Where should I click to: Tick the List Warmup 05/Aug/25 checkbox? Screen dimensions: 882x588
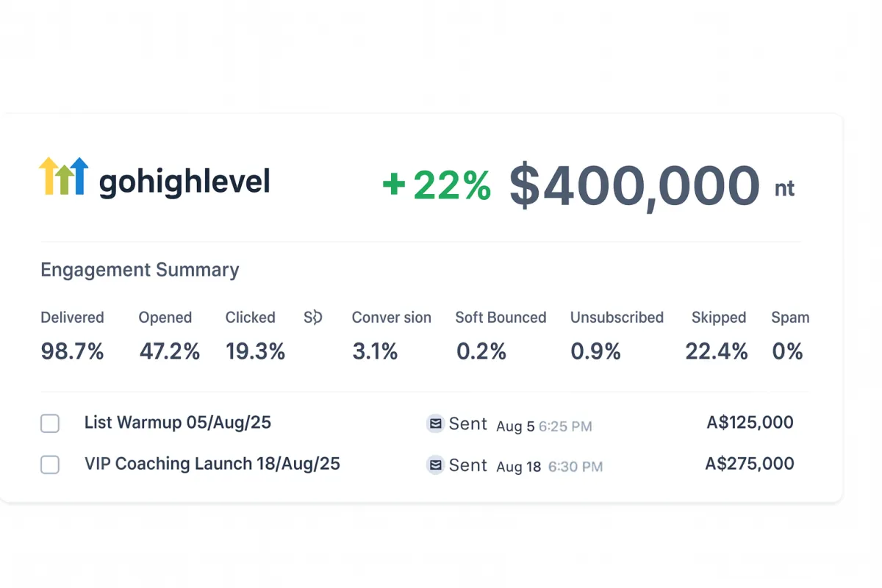(50, 423)
